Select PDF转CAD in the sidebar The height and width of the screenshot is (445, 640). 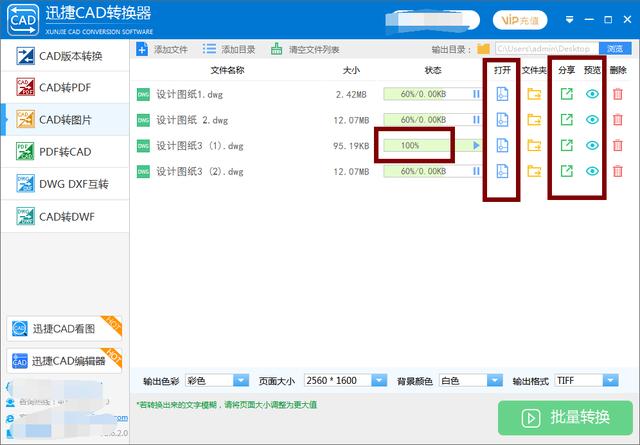(65, 152)
